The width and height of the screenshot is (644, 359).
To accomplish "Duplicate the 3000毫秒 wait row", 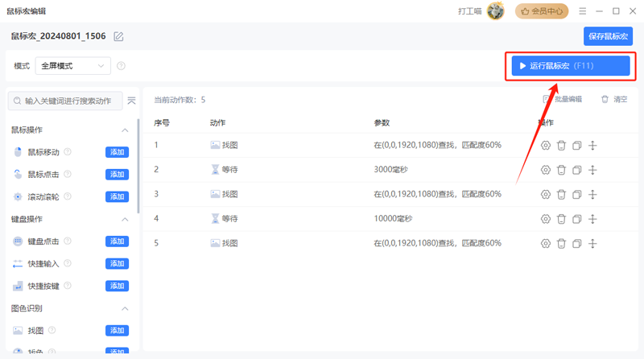I will tap(576, 170).
